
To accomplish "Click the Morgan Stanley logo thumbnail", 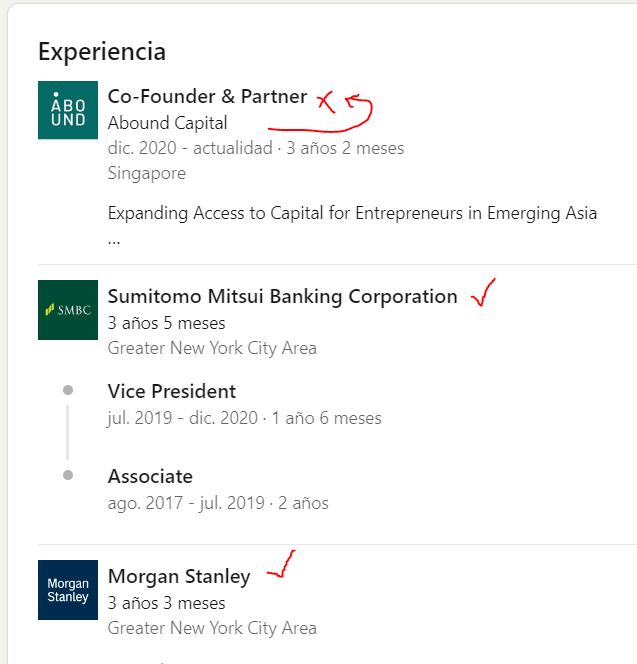I will 68,590.
